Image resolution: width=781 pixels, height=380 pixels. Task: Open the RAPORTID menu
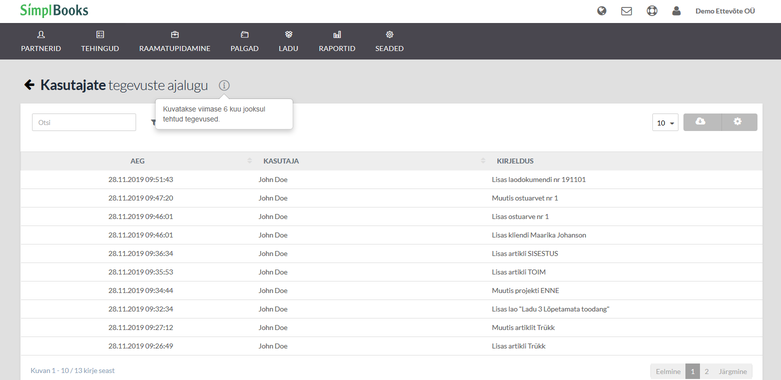tap(337, 41)
